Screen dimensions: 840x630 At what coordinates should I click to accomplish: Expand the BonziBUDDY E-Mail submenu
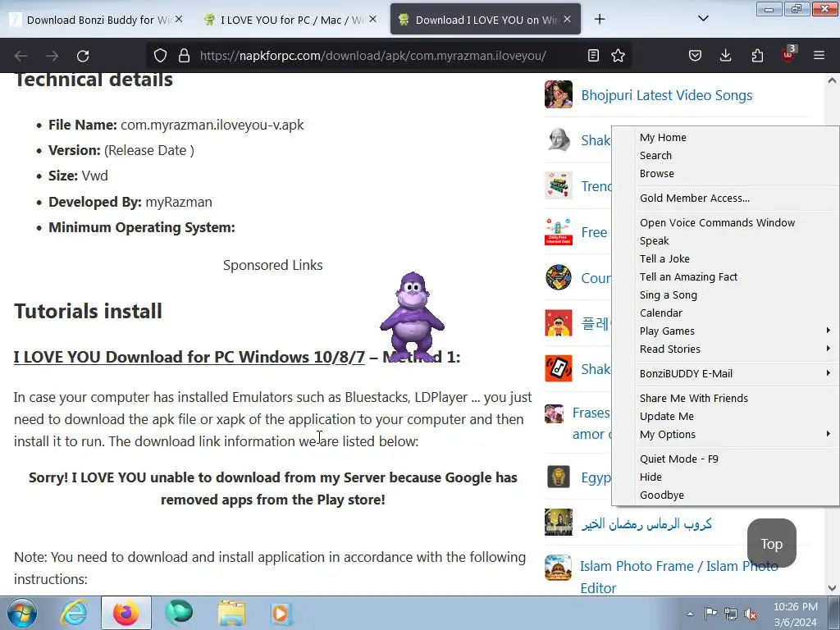click(x=725, y=374)
